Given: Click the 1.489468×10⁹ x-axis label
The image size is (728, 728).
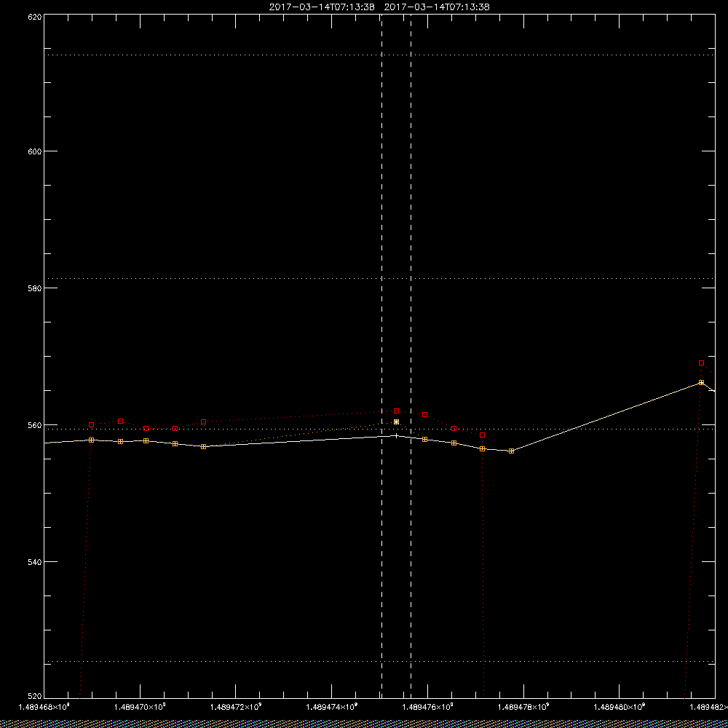Looking at the screenshot, I should pos(44,707).
